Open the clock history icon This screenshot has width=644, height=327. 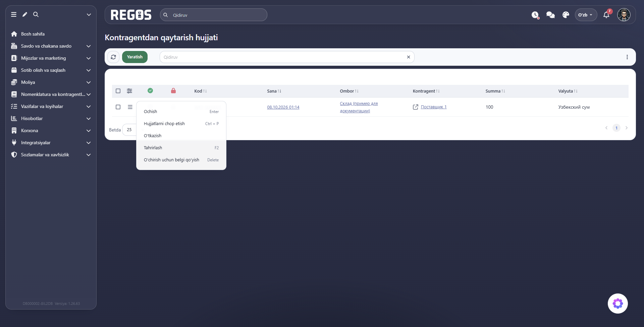pyautogui.click(x=535, y=15)
